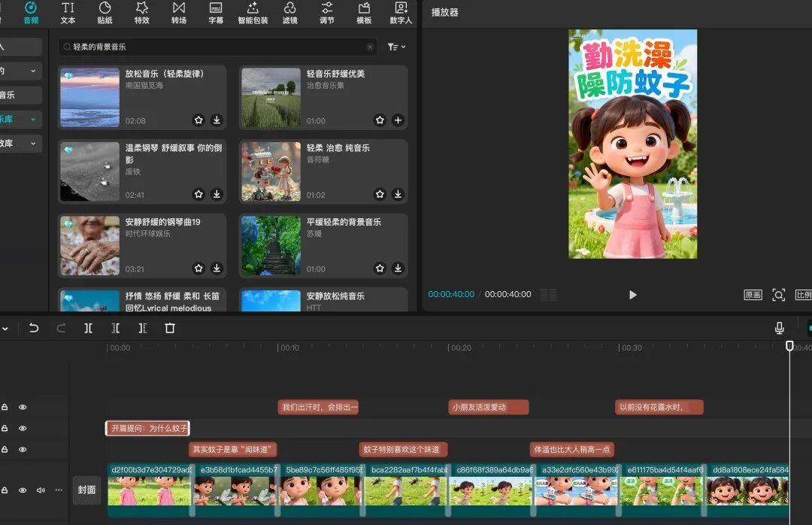Screen dimensions: 812x525
Task: Favorite the 安静舒缓的钢琴曲19 track with star
Action: 198,268
